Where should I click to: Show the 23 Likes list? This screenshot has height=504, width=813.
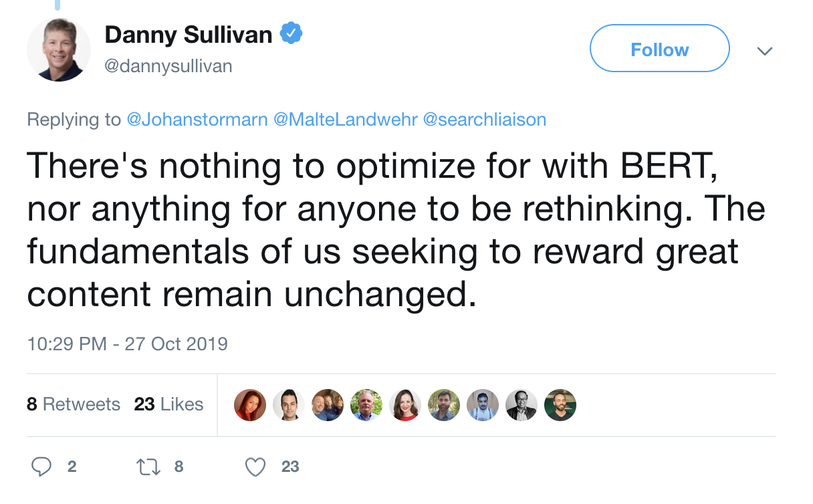coord(168,404)
